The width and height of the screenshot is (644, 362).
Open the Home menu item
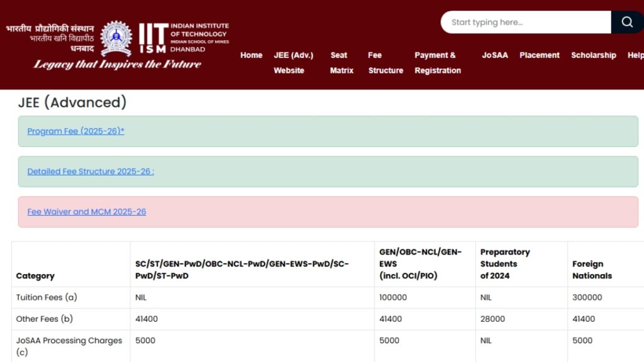[x=251, y=55]
